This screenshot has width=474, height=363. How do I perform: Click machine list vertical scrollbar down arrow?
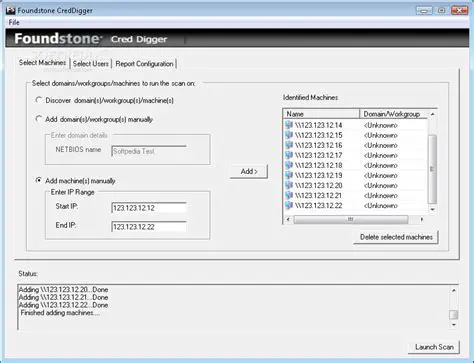(x=432, y=209)
